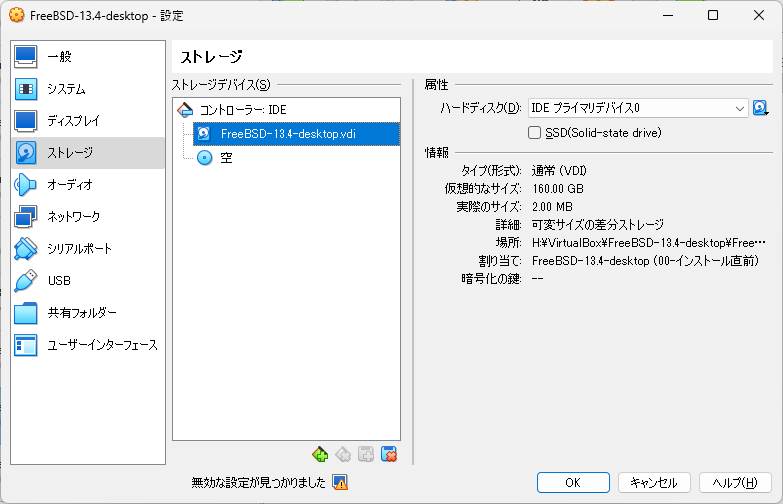783x504 pixels.
Task: Click the ユーザーインターフェース window icon
Action: pyautogui.click(x=25, y=345)
